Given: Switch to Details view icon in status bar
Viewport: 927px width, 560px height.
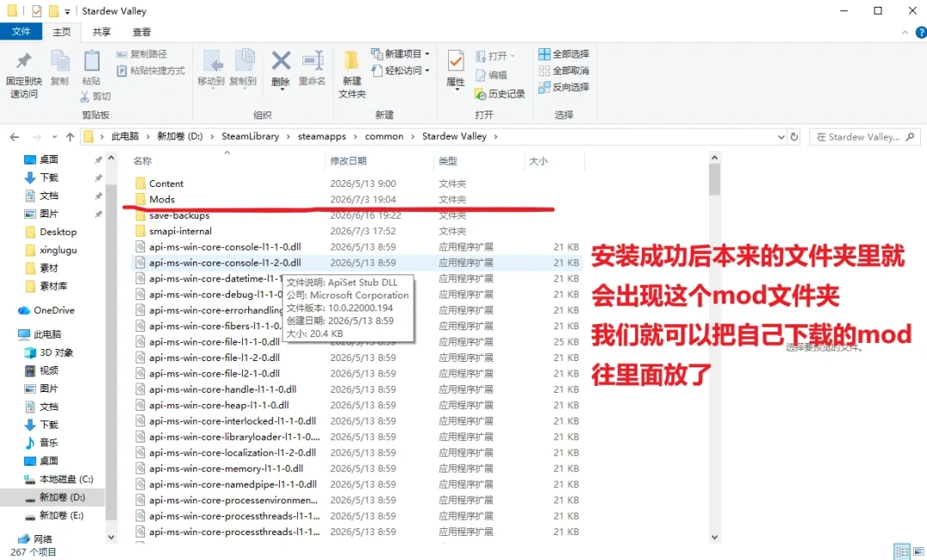Looking at the screenshot, I should (x=902, y=551).
